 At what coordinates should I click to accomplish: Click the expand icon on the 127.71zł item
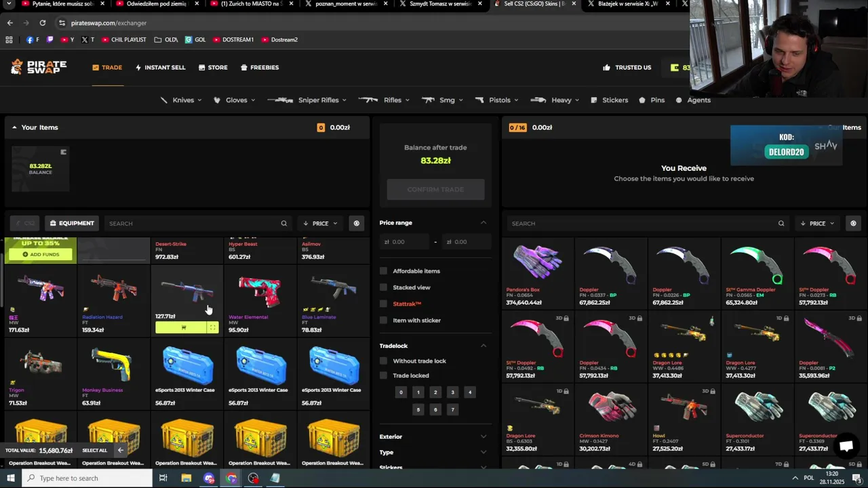click(x=212, y=327)
